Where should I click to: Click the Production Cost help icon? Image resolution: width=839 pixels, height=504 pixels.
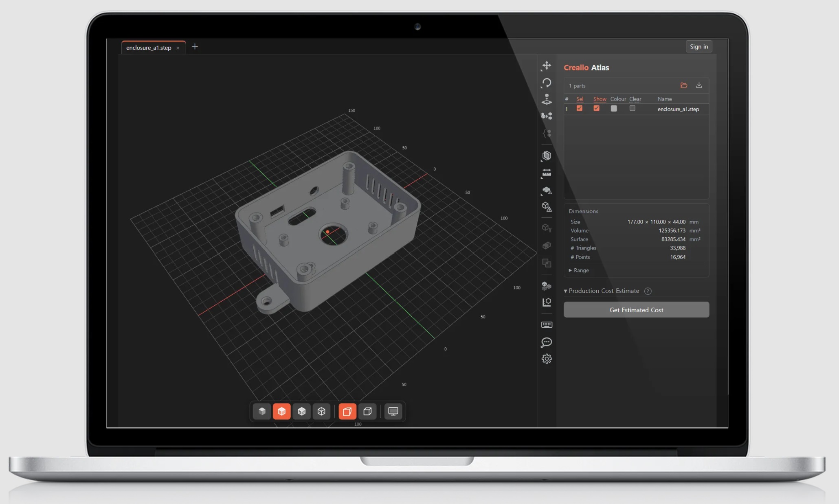tap(648, 291)
